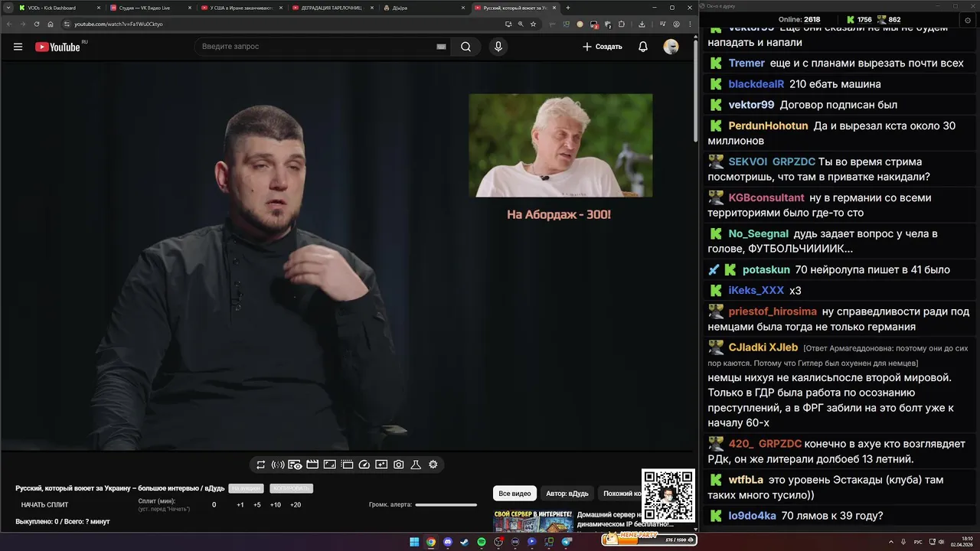Image resolution: width=980 pixels, height=551 pixels.
Task: Click the audio boost waves icon in player toolbar
Action: [278, 465]
